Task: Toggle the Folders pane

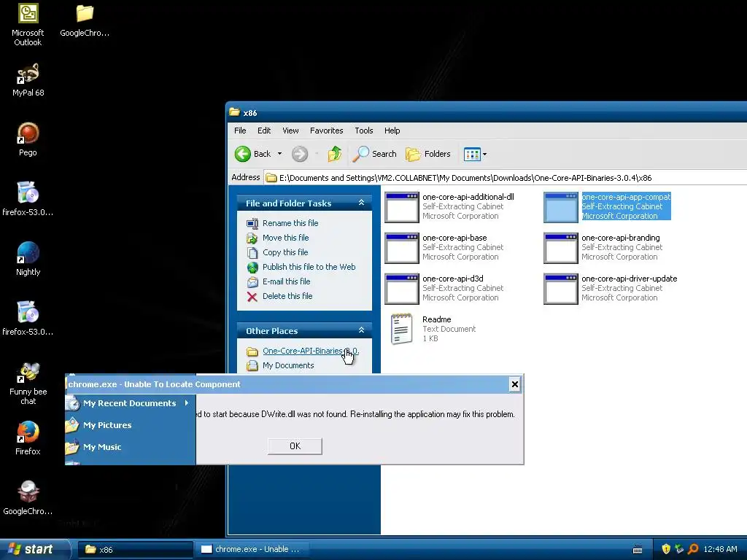Action: (427, 154)
